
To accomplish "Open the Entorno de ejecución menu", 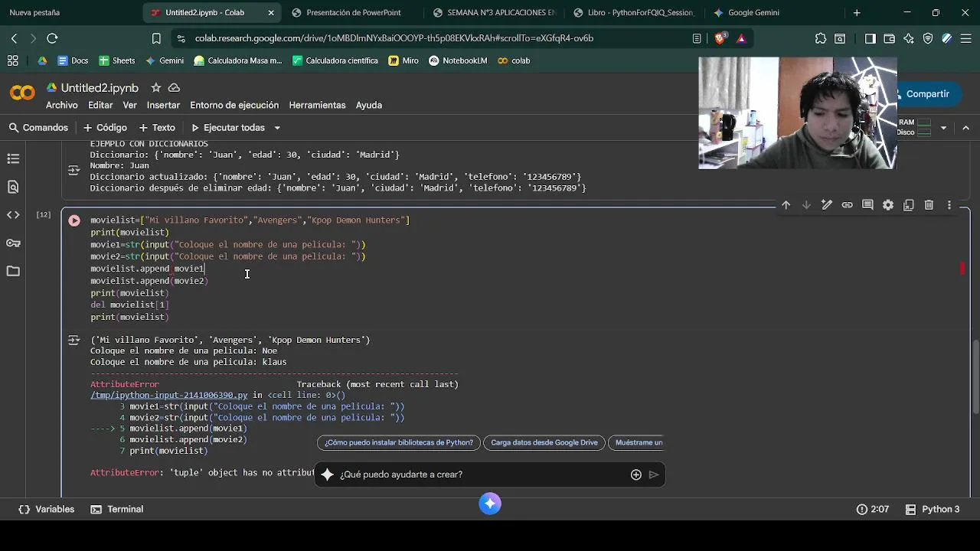I will pyautogui.click(x=234, y=105).
